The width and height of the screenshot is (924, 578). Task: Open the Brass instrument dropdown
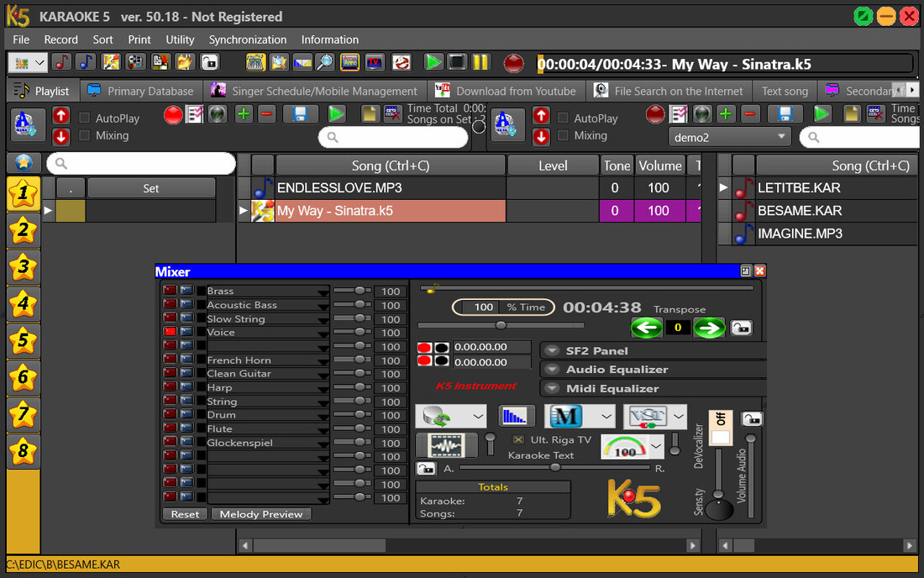[323, 292]
